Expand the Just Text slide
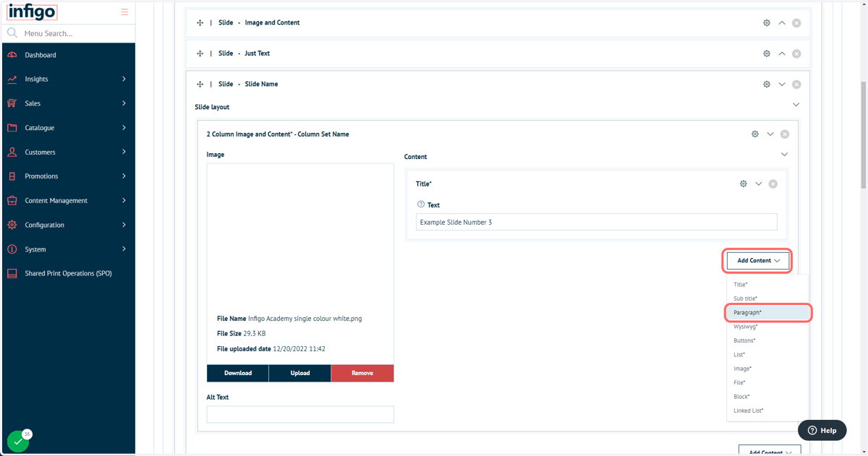 coord(782,53)
